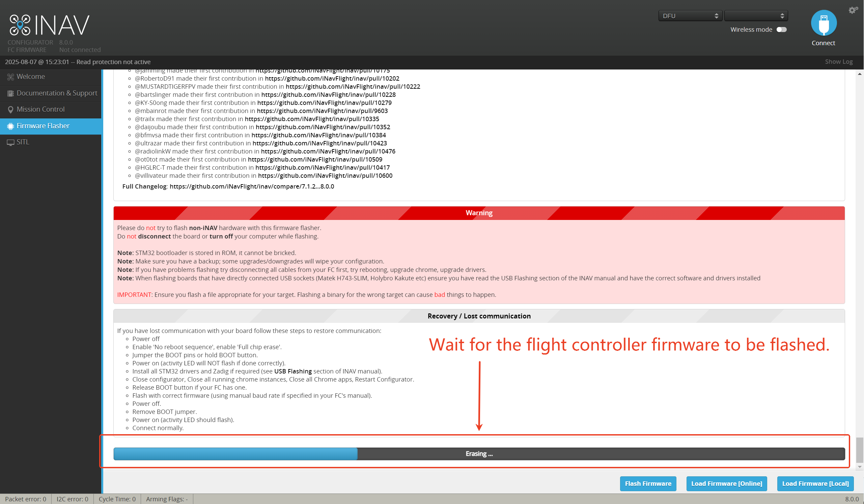This screenshot has height=504, width=864.
Task: Click the scrollbar down arrow
Action: 860,467
